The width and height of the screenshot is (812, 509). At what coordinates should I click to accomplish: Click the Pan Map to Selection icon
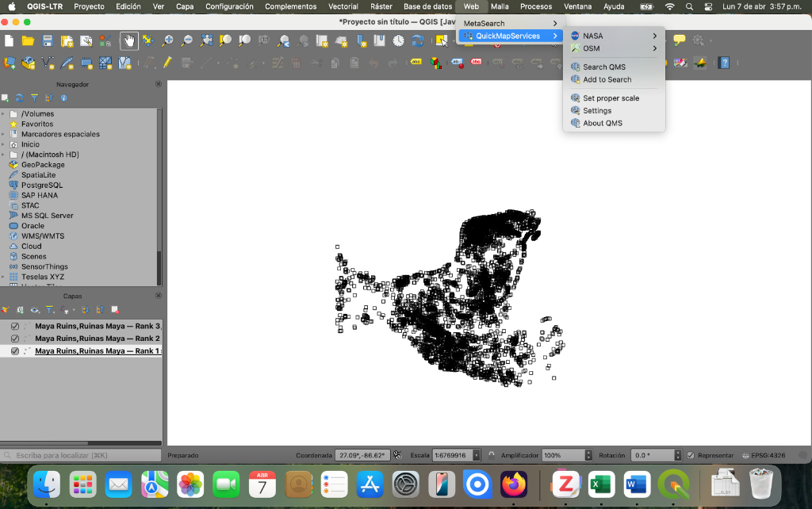click(x=148, y=41)
